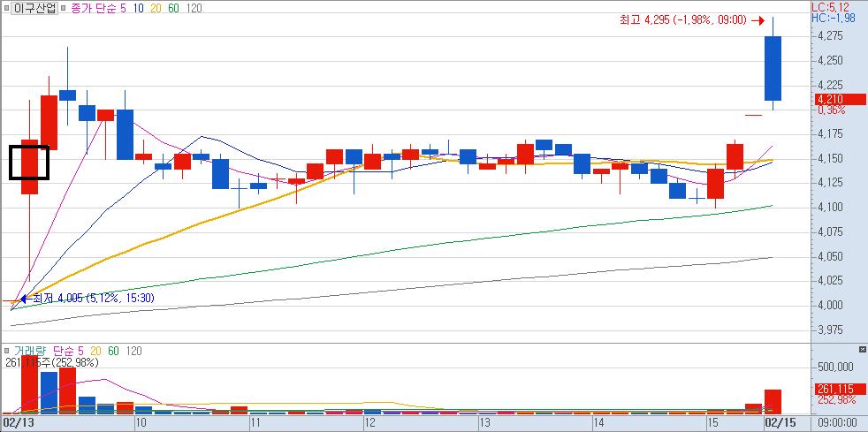Screen dimensions: 868x432
Task: Click the volume 단순 5 moving average label
Action: point(68,352)
